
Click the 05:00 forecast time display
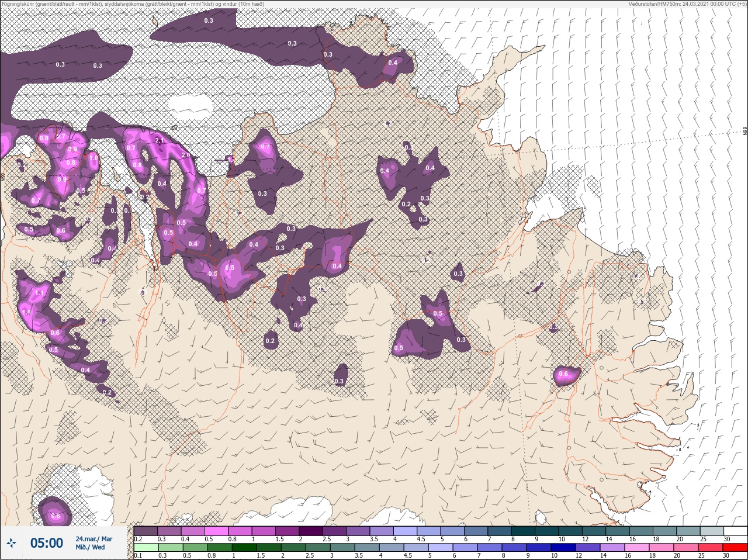pos(47,543)
